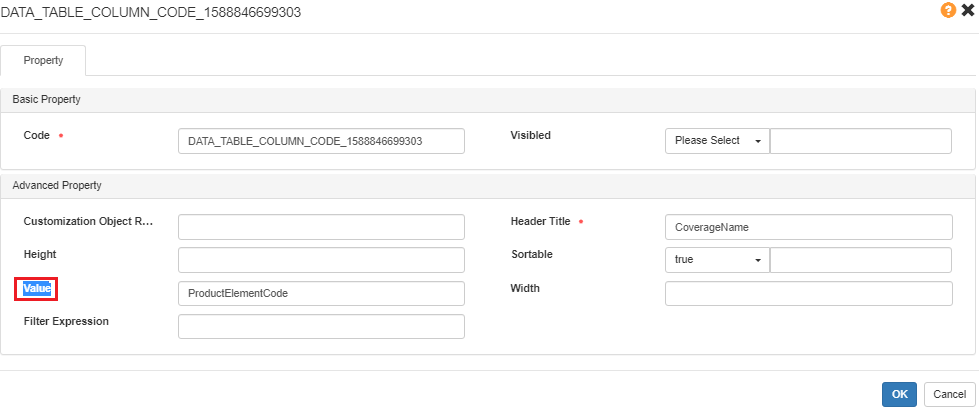Click the Code input field
This screenshot has width=979, height=410.
320,141
